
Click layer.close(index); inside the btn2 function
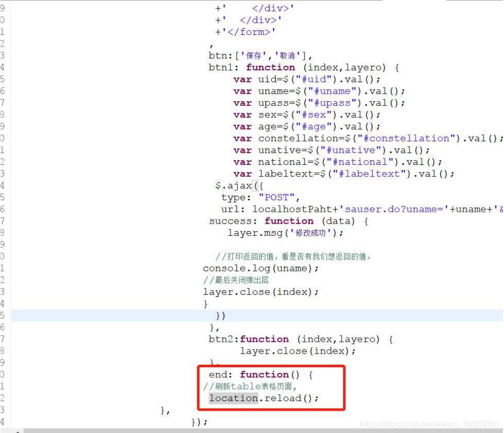[298, 351]
